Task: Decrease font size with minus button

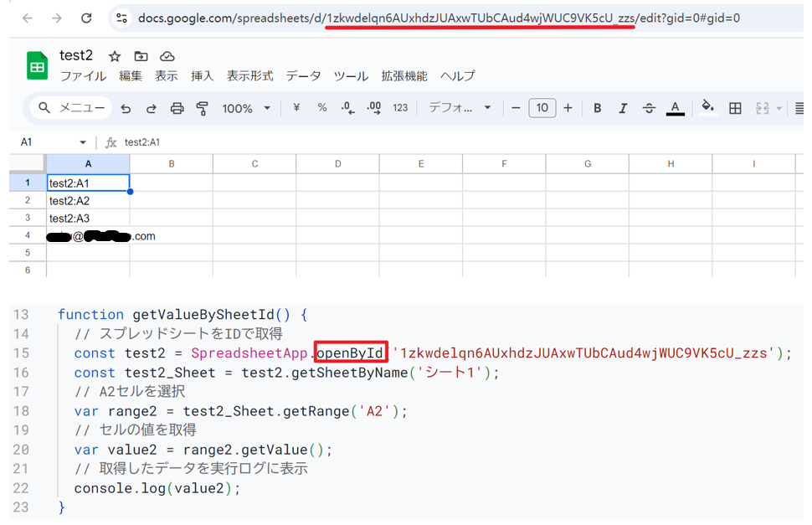Action: click(516, 108)
